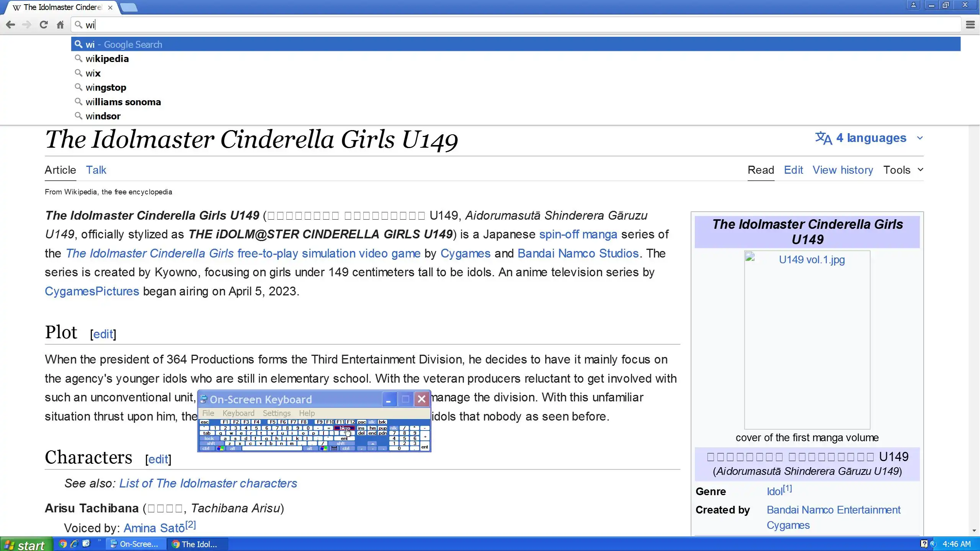The image size is (980, 551).
Task: Open the browser home page icon
Action: pyautogui.click(x=60, y=25)
